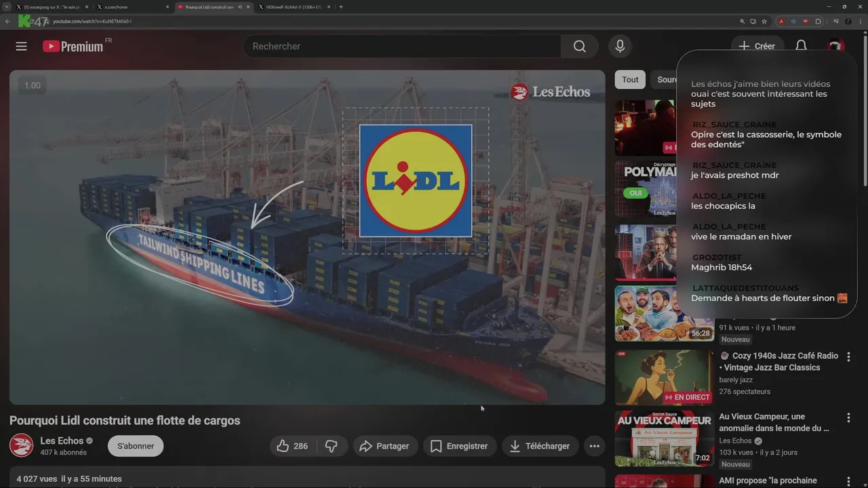Open the Adobe Acrobat extension

[781, 21]
